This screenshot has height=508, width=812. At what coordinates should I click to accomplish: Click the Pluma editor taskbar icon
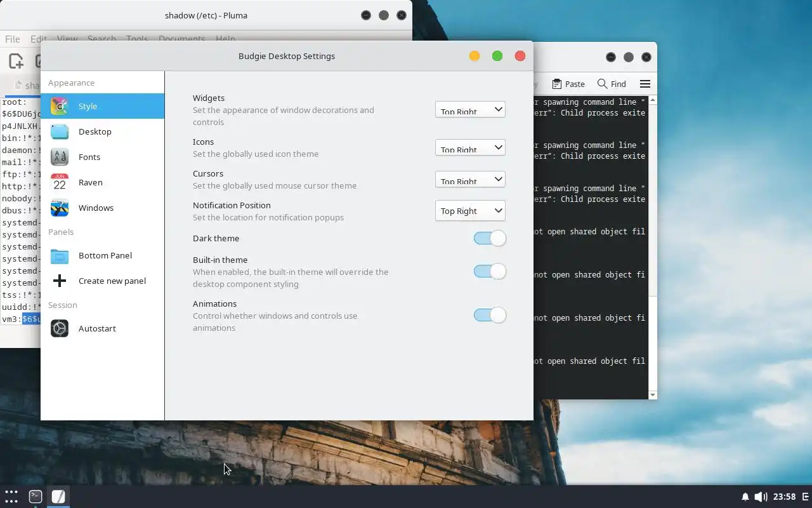pos(58,497)
